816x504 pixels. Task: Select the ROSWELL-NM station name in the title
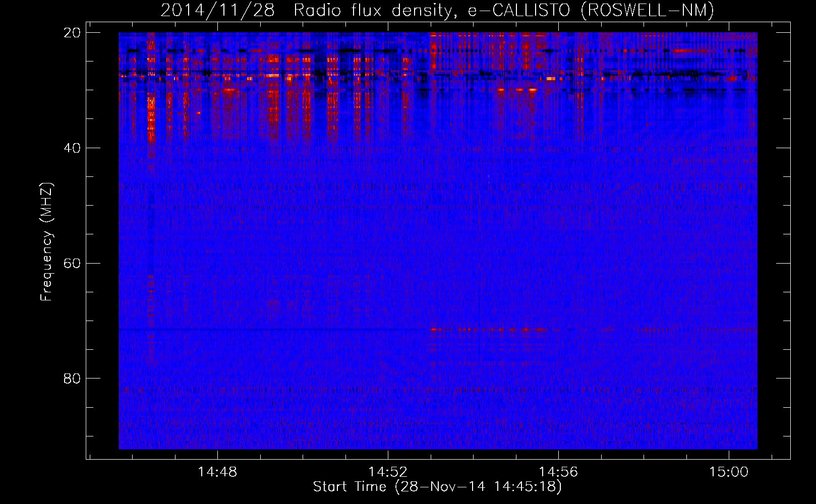(647, 10)
